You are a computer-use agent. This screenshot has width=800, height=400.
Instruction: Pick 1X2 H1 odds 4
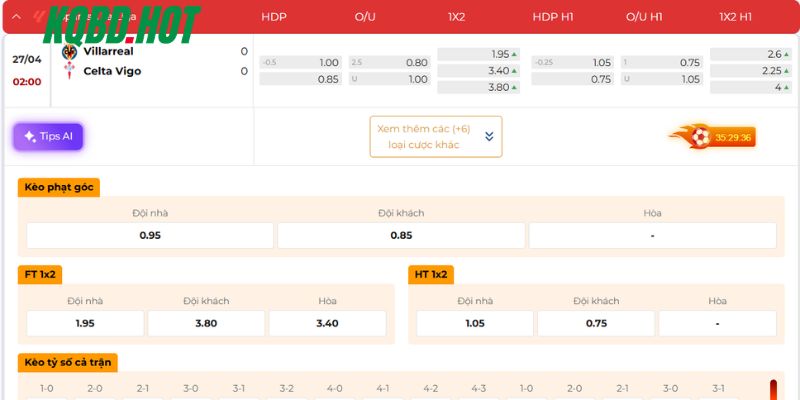751,87
